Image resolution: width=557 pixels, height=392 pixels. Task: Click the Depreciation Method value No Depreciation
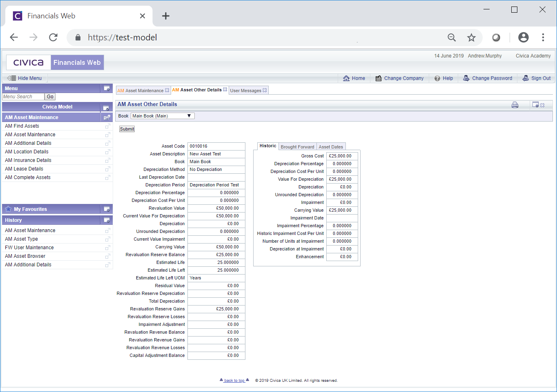[x=216, y=169]
